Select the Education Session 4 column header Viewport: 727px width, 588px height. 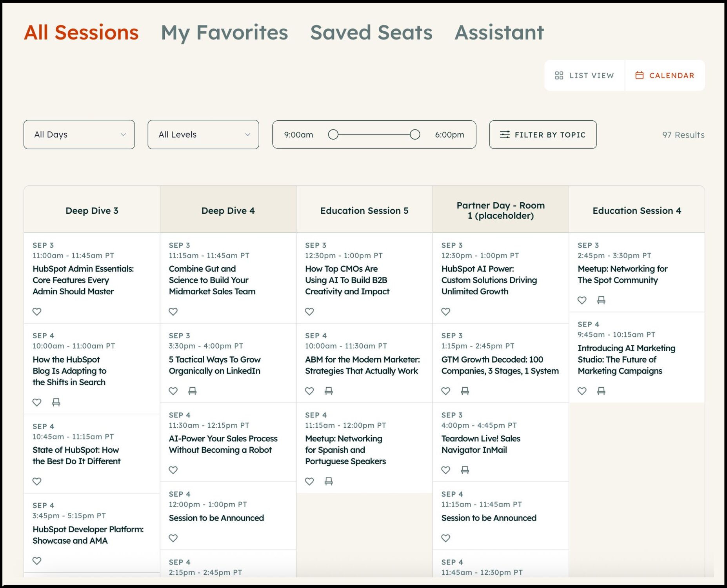pos(637,211)
